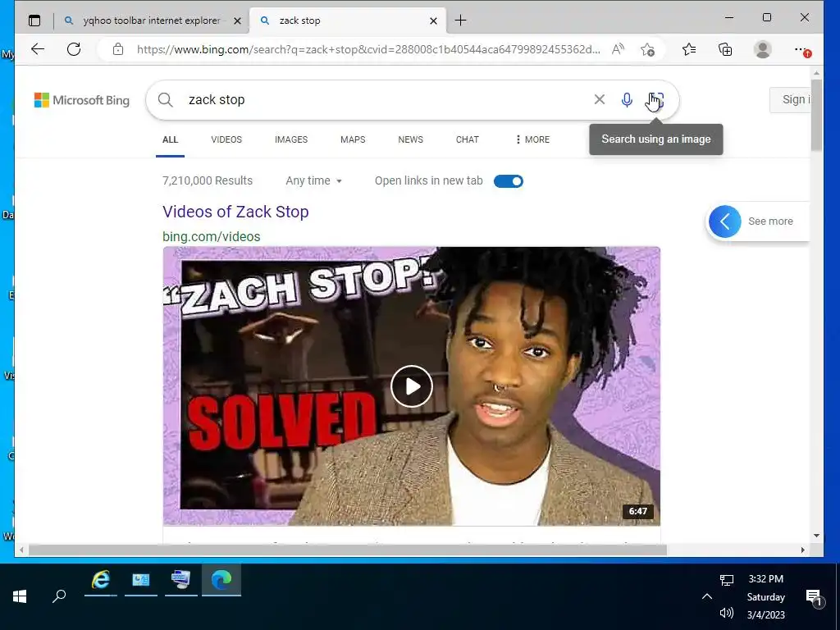Screen dimensions: 840x630
Task: Open the CHAT tab
Action: click(467, 139)
